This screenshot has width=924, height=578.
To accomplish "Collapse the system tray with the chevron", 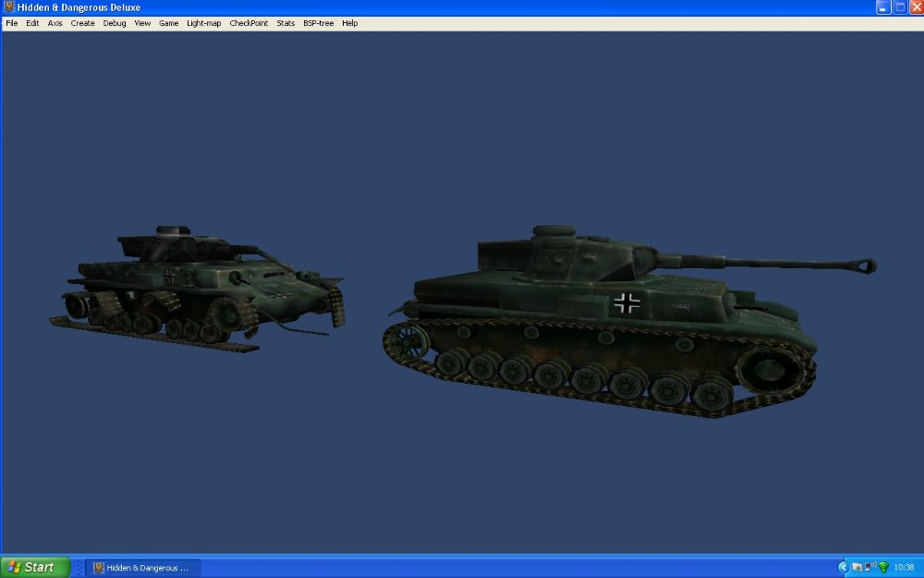I will tap(844, 567).
